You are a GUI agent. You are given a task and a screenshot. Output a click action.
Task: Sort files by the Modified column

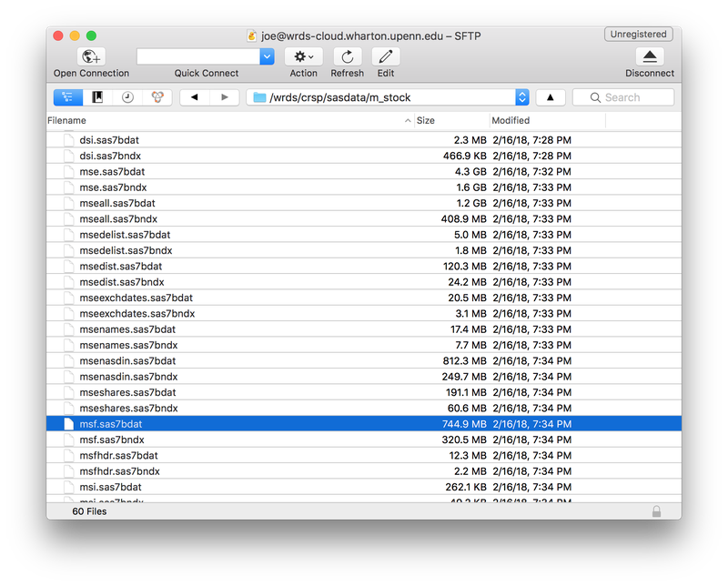tap(511, 120)
